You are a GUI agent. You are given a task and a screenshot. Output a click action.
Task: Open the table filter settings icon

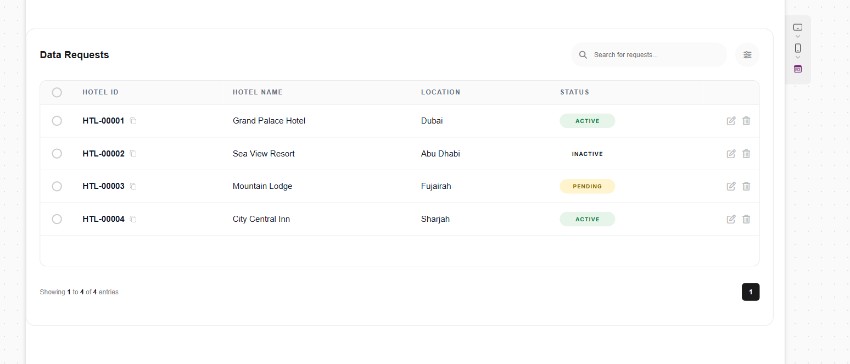[747, 55]
